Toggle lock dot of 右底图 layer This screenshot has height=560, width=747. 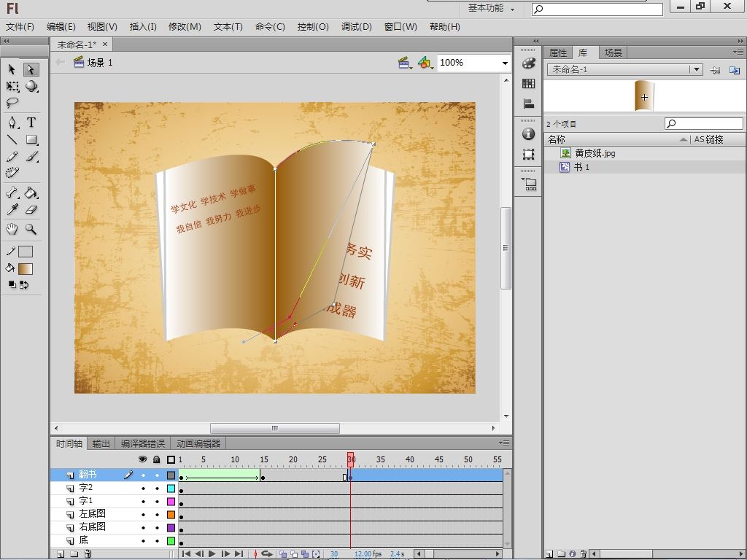(157, 528)
